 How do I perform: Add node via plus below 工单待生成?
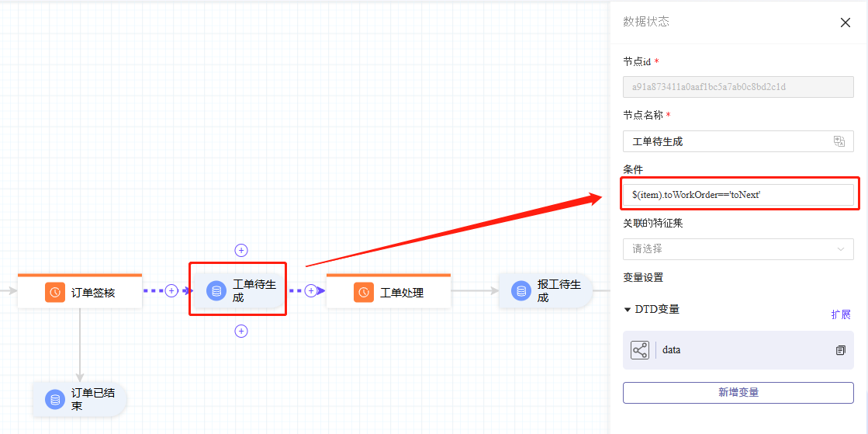240,331
